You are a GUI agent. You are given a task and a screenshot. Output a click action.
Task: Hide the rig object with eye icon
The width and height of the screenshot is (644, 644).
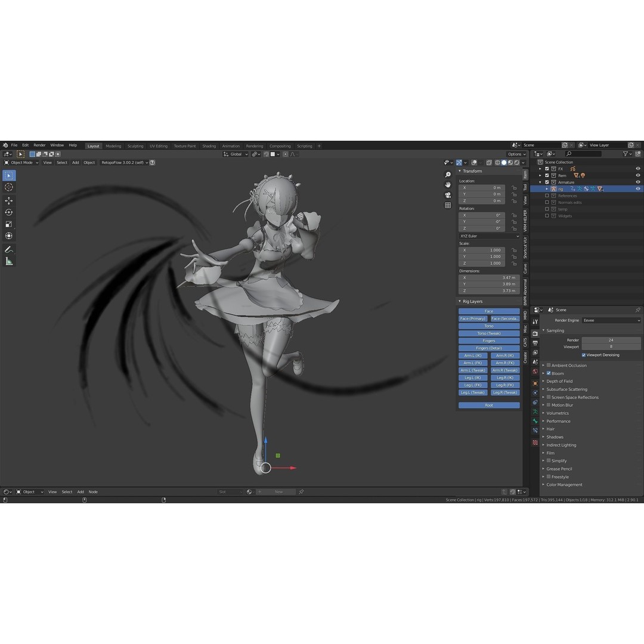[x=638, y=189]
